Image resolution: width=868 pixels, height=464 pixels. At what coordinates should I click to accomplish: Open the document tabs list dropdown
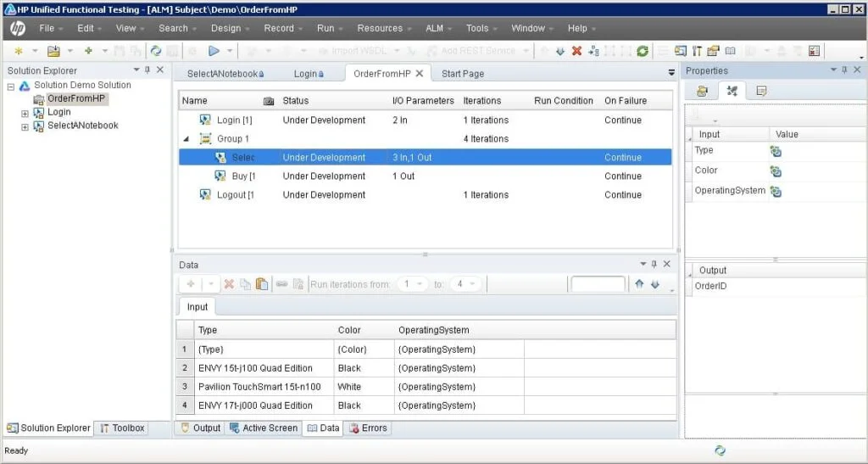[x=671, y=73]
